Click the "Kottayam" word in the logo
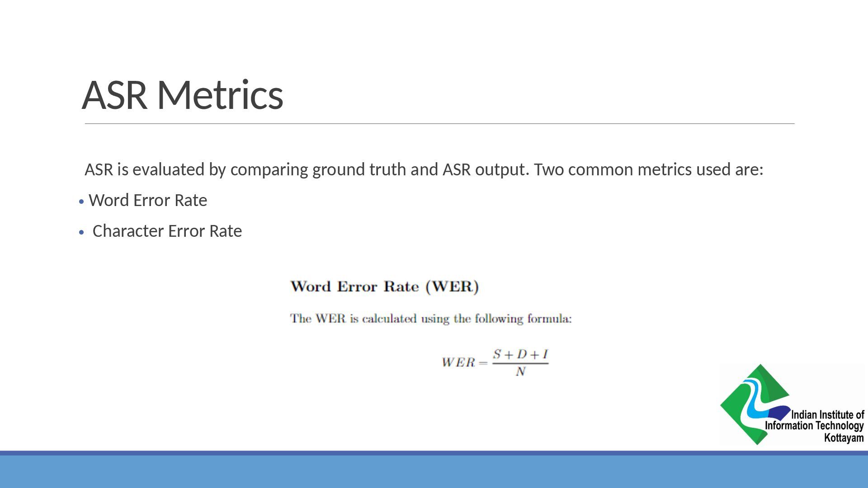Viewport: 868px width, 488px height. point(844,438)
